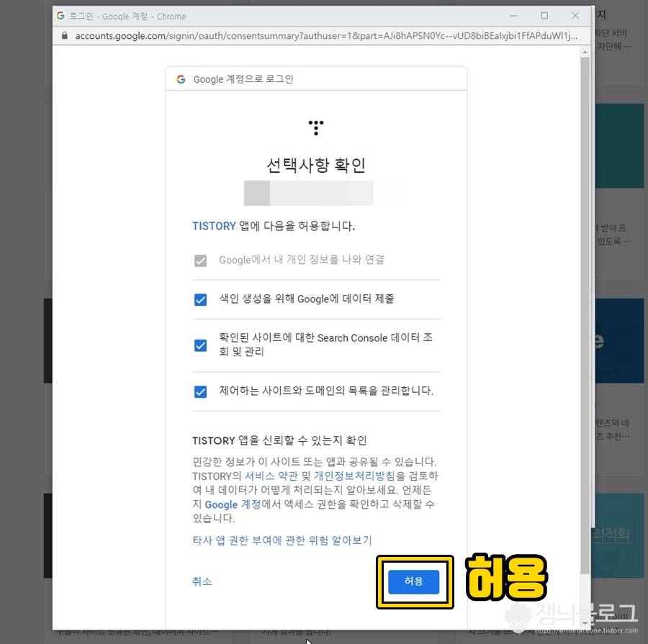Screen dimensions: 648x644
Task: Click the scrollbar up arrow
Action: click(x=585, y=52)
